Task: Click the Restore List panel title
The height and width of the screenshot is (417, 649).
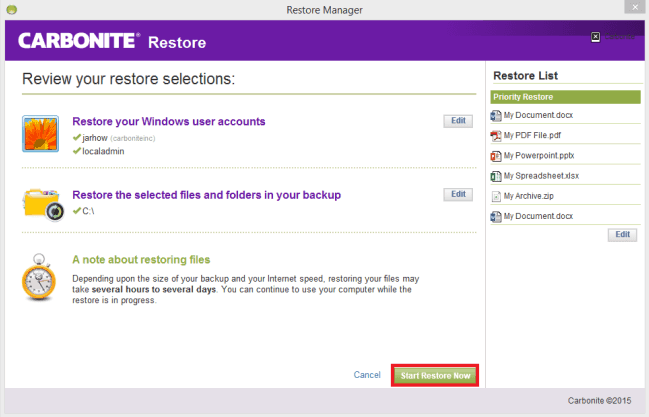Action: [525, 76]
